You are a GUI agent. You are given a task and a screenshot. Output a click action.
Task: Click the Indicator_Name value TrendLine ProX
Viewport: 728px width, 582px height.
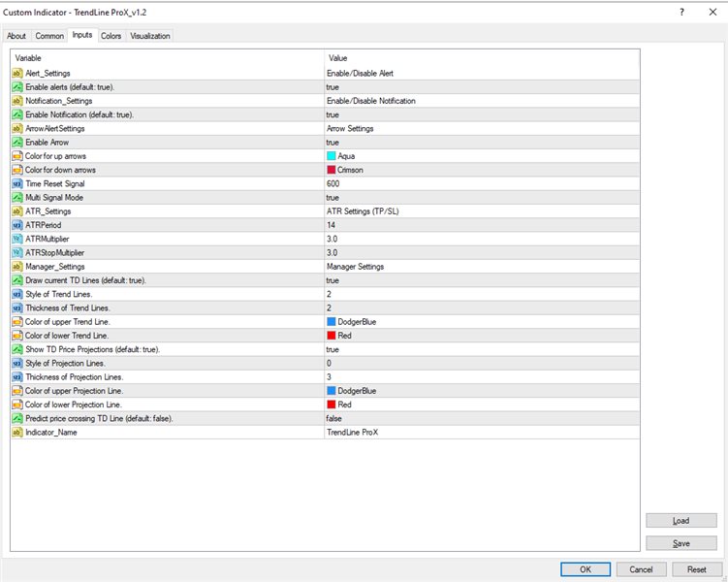click(353, 433)
